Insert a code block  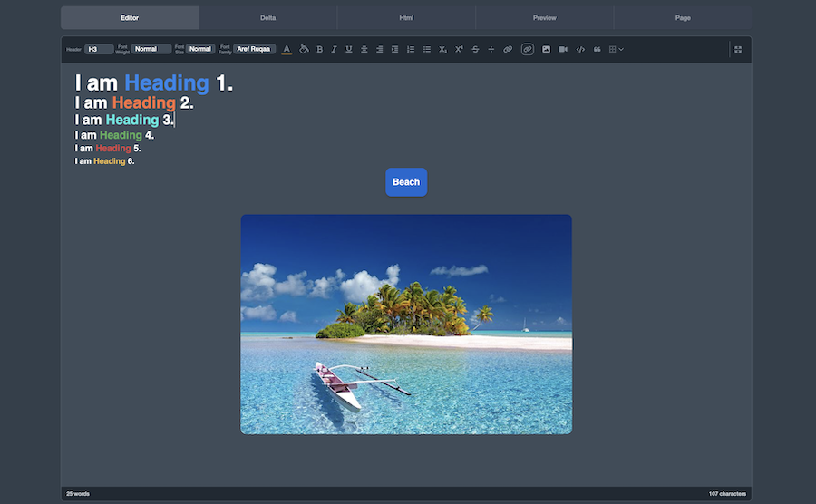coord(580,49)
